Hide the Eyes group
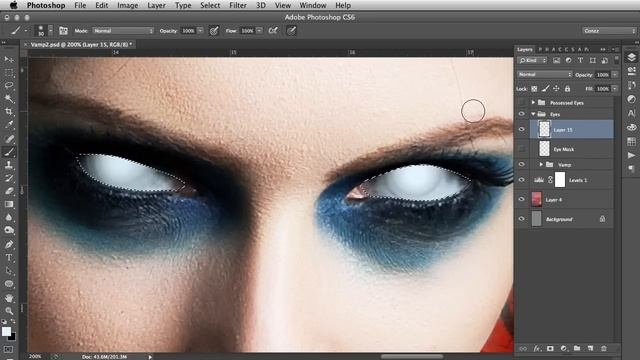This screenshot has width=640, height=360. pos(521,114)
